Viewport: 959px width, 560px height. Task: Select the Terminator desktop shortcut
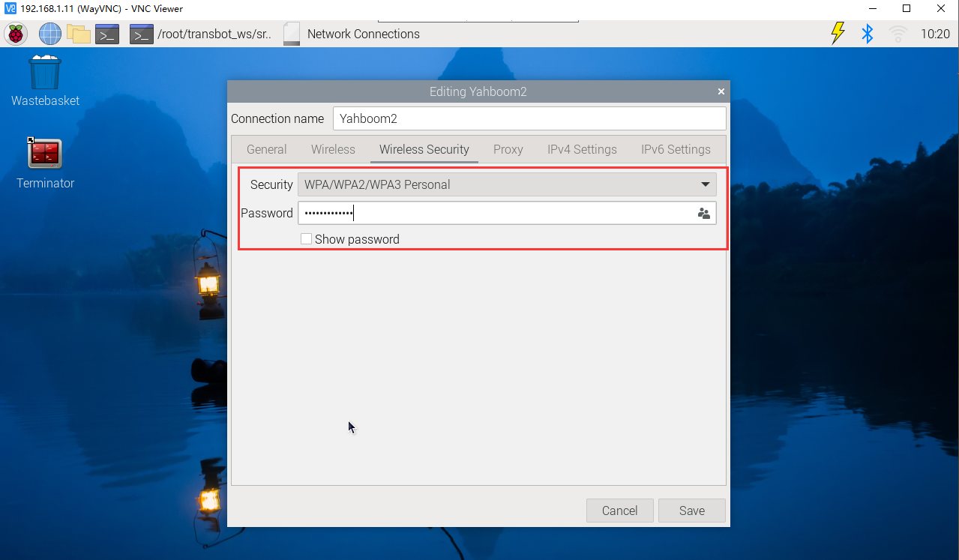tap(45, 163)
